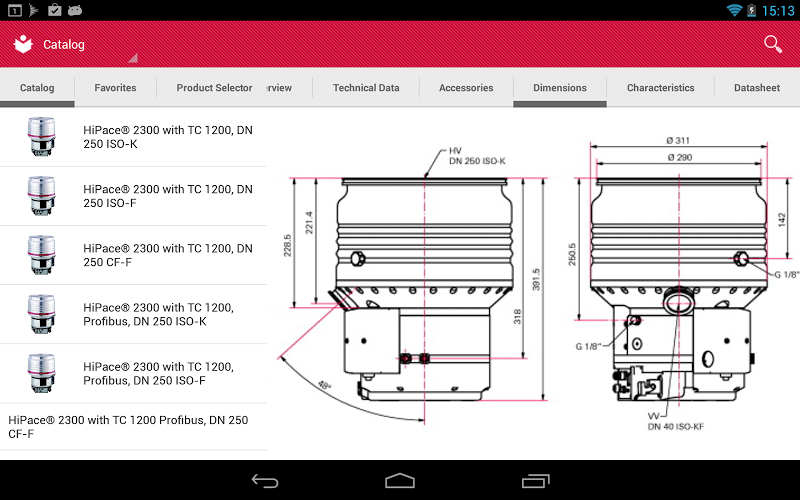Tap the battery status icon
Viewport: 800px width, 500px height.
[x=752, y=10]
